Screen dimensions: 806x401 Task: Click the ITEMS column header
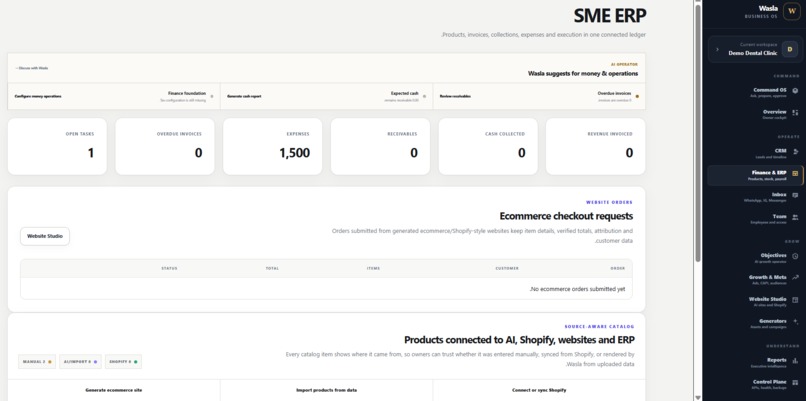373,268
